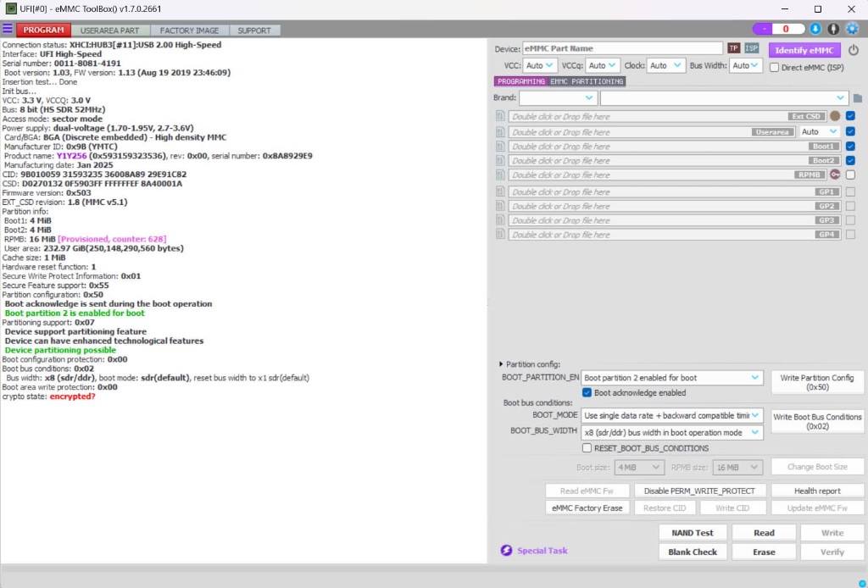Open the Clock dropdown

(666, 65)
